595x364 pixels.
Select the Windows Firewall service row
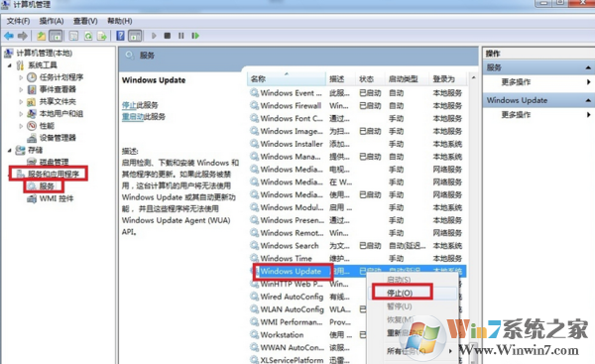tap(357, 105)
